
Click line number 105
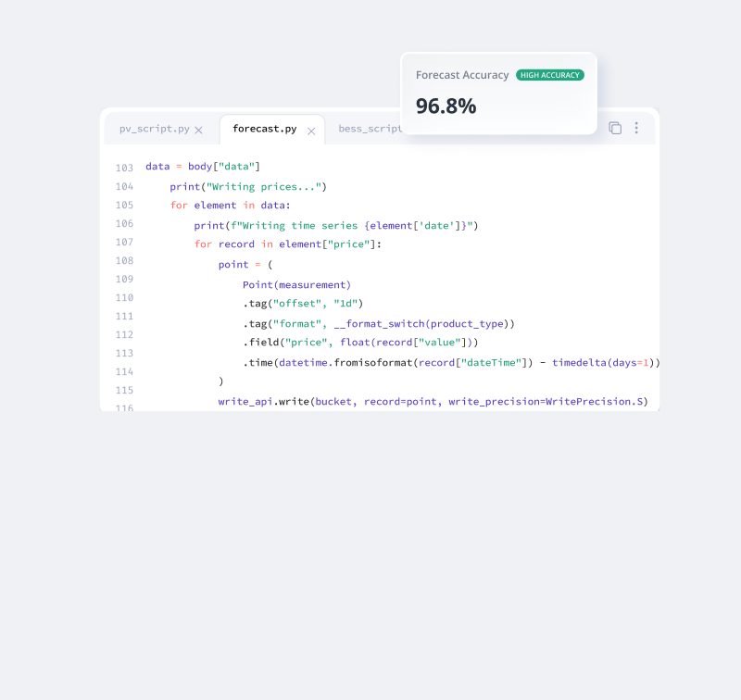[x=124, y=205]
